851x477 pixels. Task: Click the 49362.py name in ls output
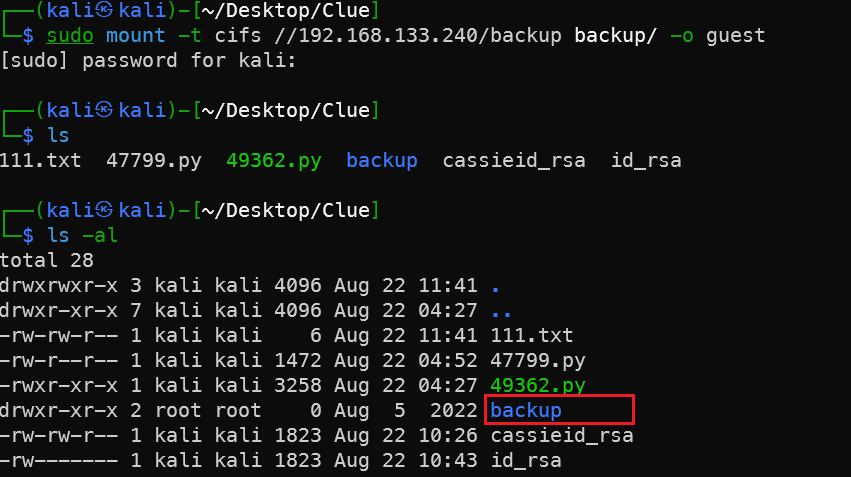[x=274, y=160]
